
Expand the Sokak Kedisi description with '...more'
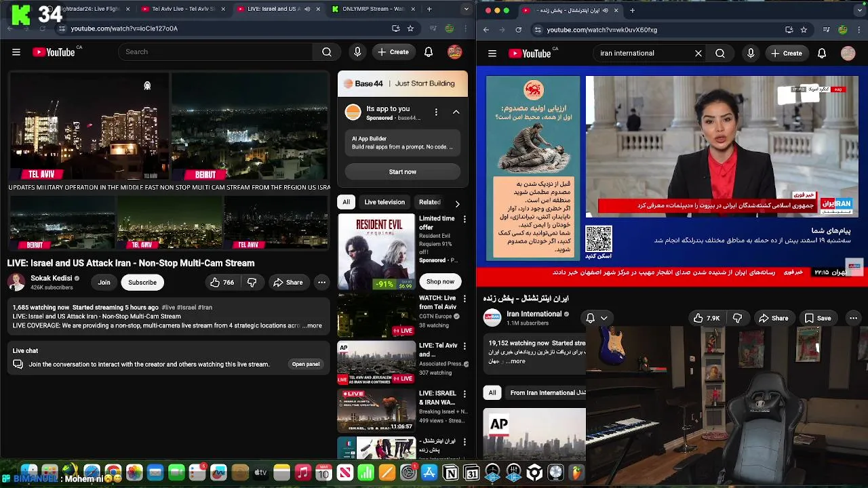click(x=312, y=326)
